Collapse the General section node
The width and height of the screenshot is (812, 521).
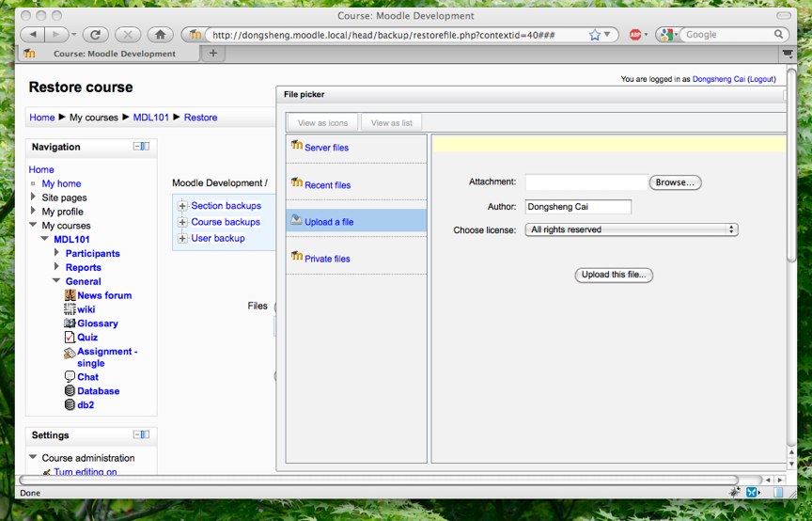click(56, 280)
